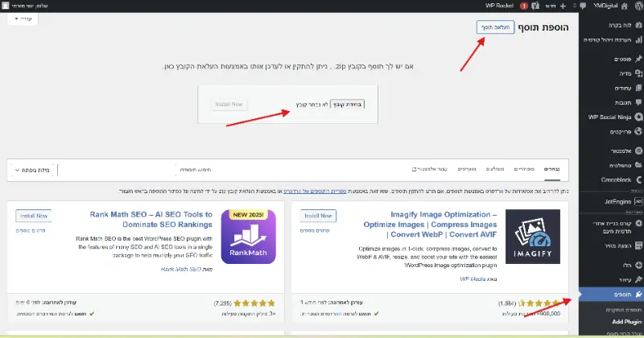644x338 pixels.
Task: Click the YMDigital home icon
Action: click(625, 6)
